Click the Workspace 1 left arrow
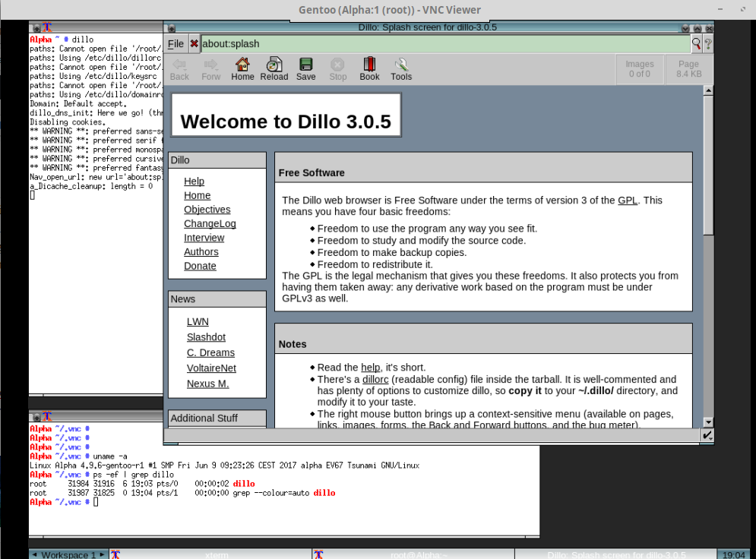The height and width of the screenshot is (559, 756). [34, 554]
